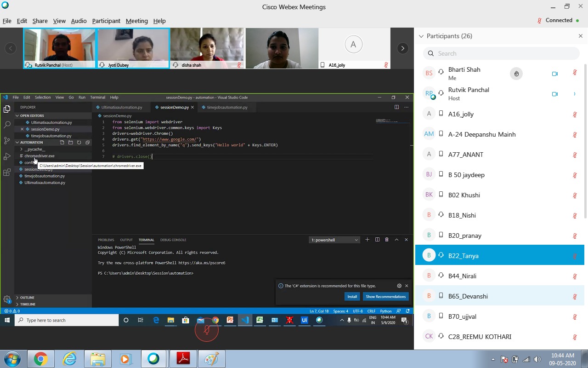The width and height of the screenshot is (588, 368).
Task: Open the Search view in VS Code activity bar
Action: point(7,125)
